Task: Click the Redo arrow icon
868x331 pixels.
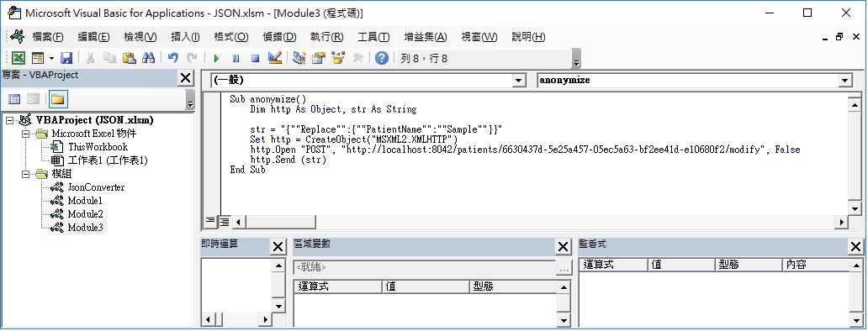Action: pyautogui.click(x=192, y=57)
